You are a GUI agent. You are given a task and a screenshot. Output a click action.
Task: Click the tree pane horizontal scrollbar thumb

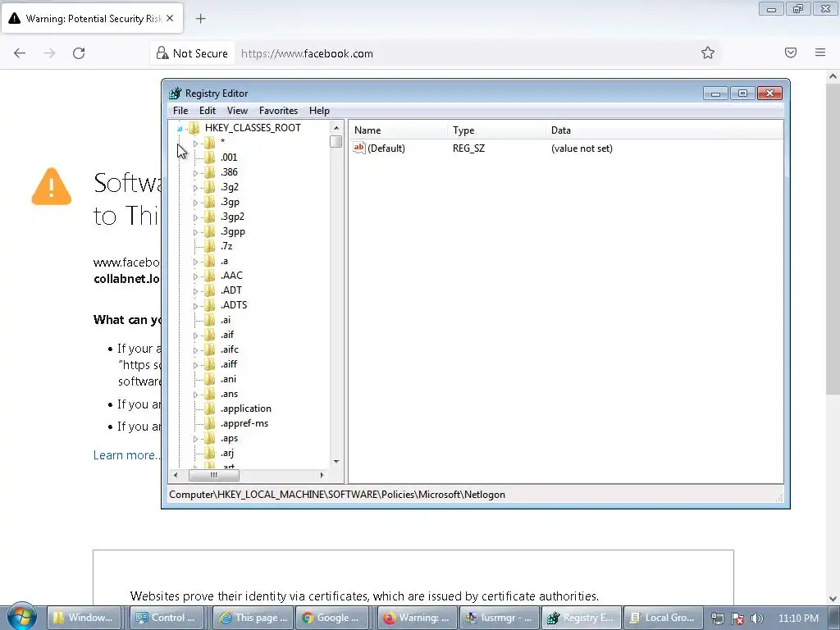coord(214,475)
